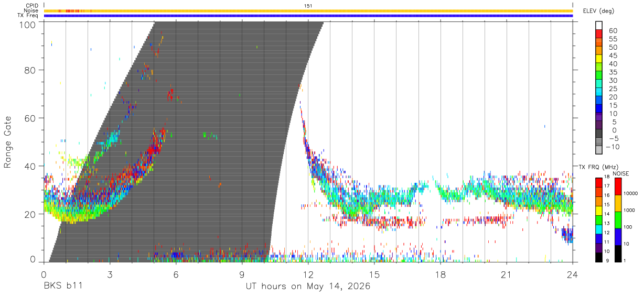This screenshot has height=297, width=644.
Task: Click the Range Gate tick label '80'
Action: 30,70
